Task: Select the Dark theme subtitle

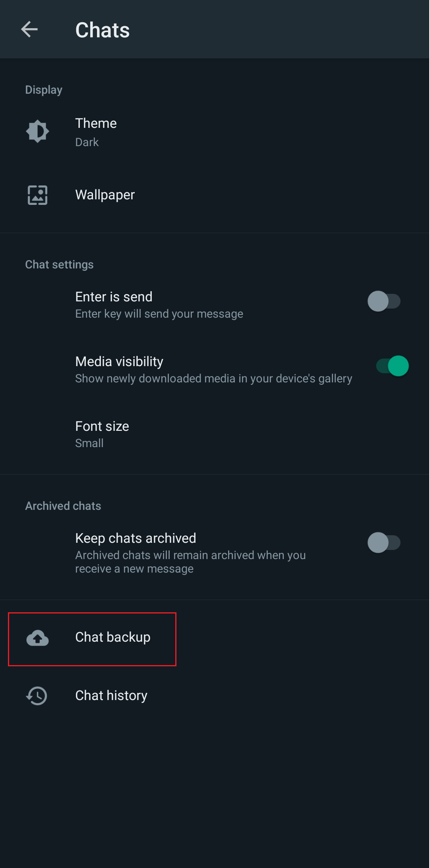Action: pyautogui.click(x=87, y=142)
